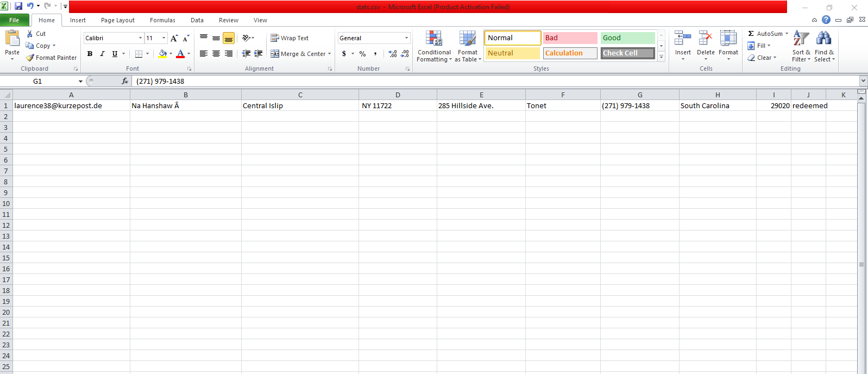Select the Check Cell style

627,53
